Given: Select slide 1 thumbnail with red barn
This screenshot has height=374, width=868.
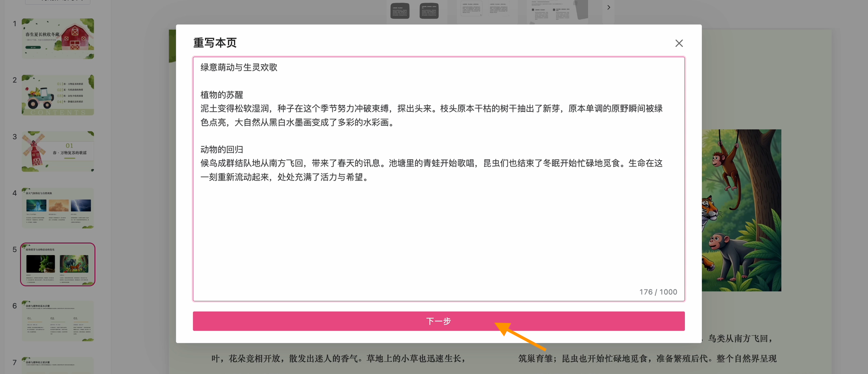Looking at the screenshot, I should coord(58,39).
